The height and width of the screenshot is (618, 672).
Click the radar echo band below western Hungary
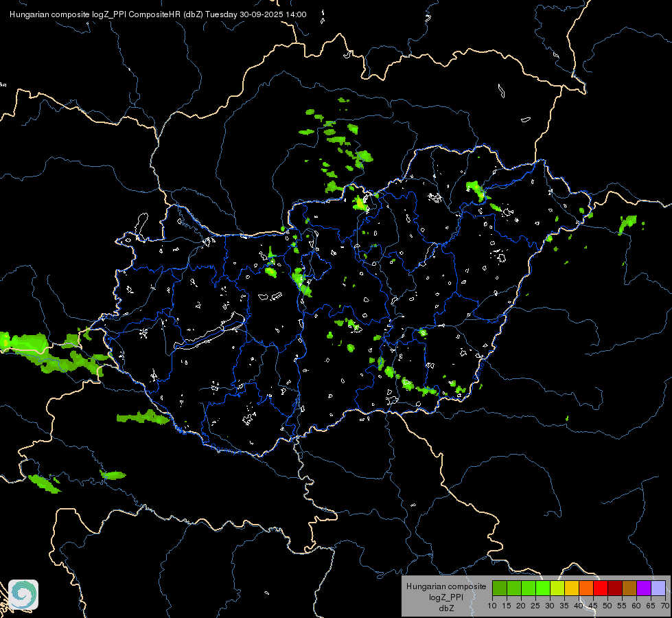(143, 417)
